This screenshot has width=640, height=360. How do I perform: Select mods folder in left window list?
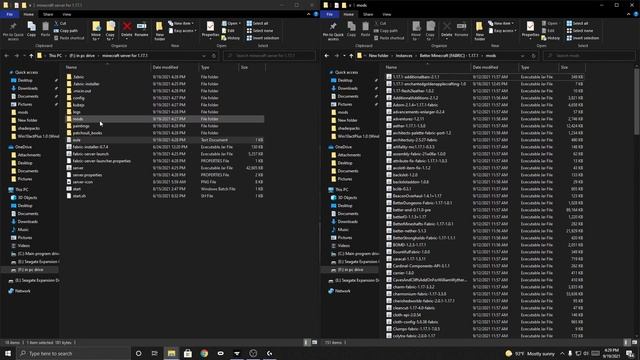[164, 119]
